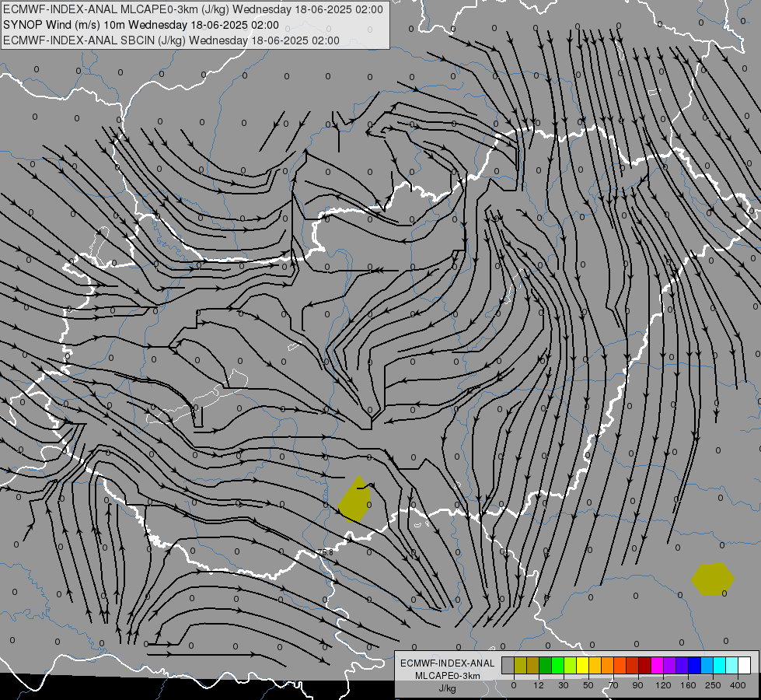
Task: Pick the dark gold-brown legend swatch
Action: (x=533, y=665)
